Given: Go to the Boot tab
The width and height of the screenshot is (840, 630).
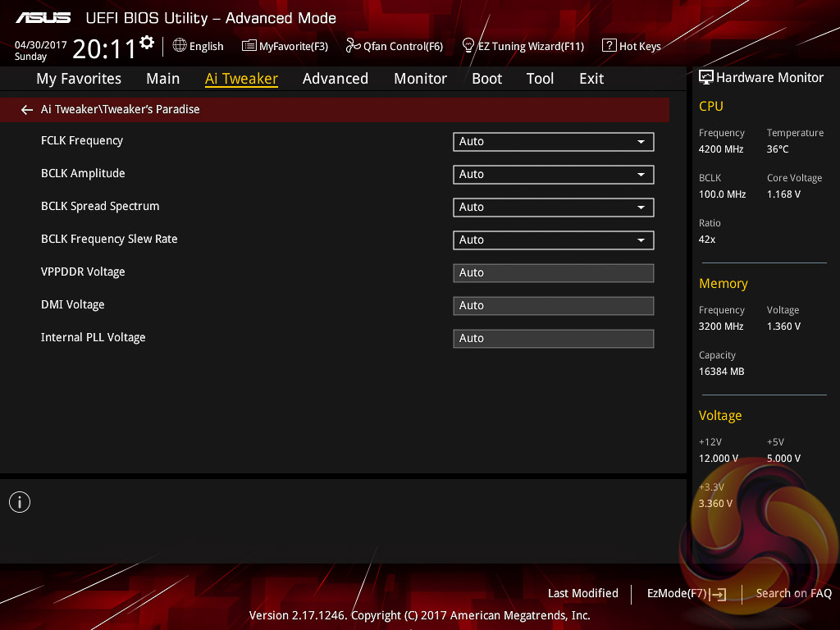Looking at the screenshot, I should [x=486, y=79].
